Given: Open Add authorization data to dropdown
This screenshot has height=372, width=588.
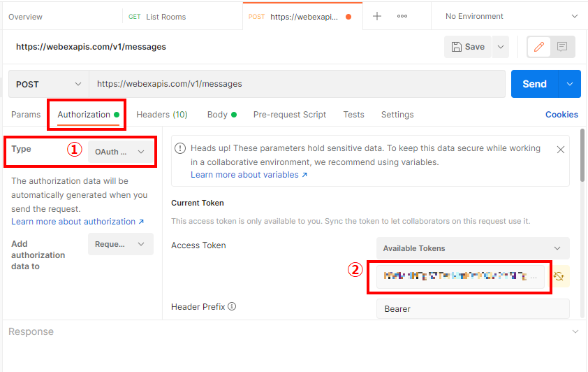Looking at the screenshot, I should (x=120, y=244).
